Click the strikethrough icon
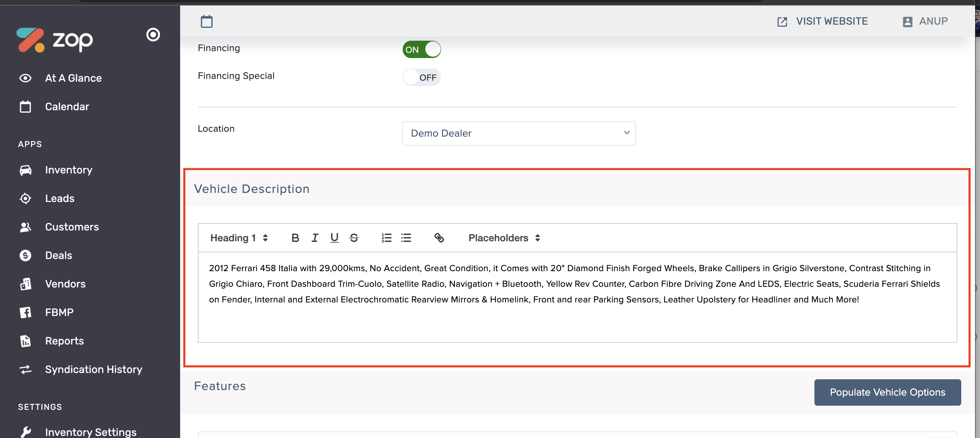980x438 pixels. pos(354,238)
